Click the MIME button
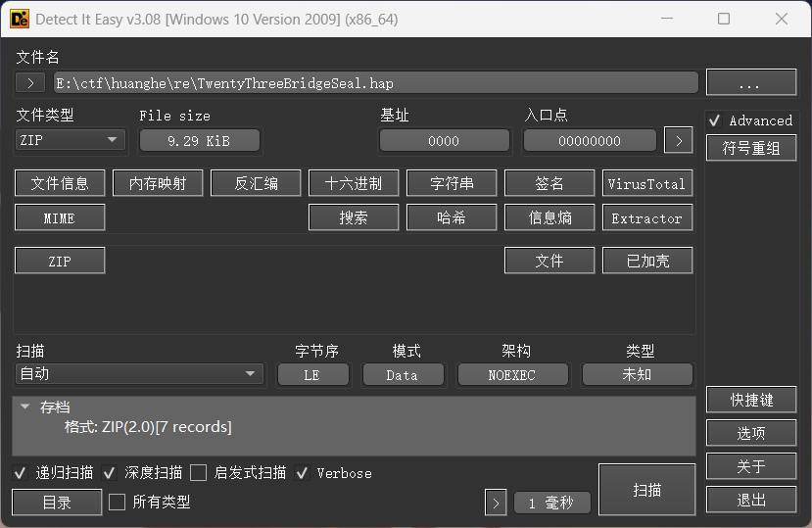Image resolution: width=812 pixels, height=528 pixels. [x=60, y=217]
